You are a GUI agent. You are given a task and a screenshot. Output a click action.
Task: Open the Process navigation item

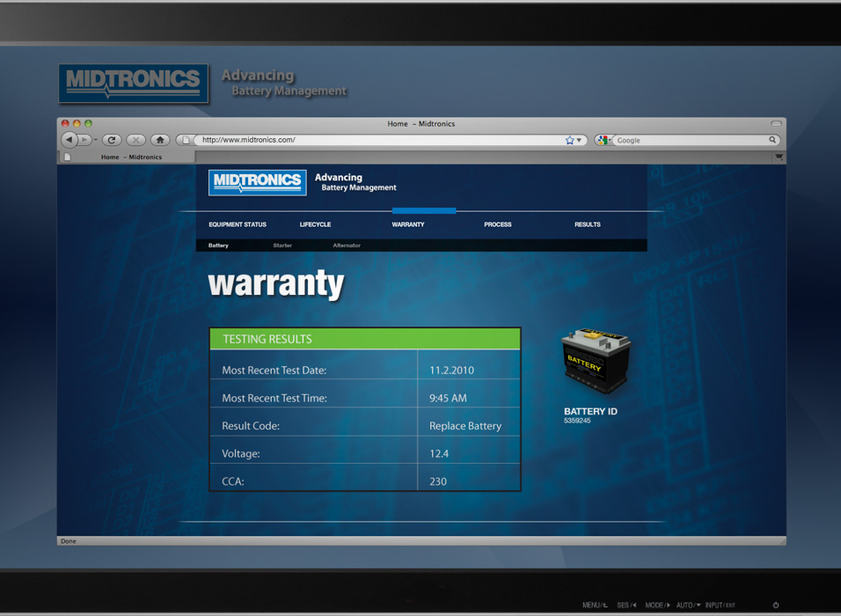[497, 224]
